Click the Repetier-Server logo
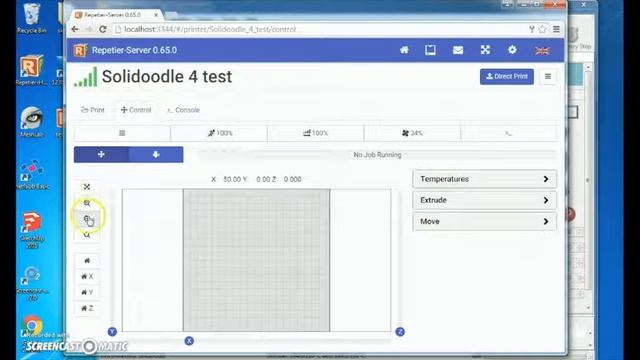 click(80, 50)
